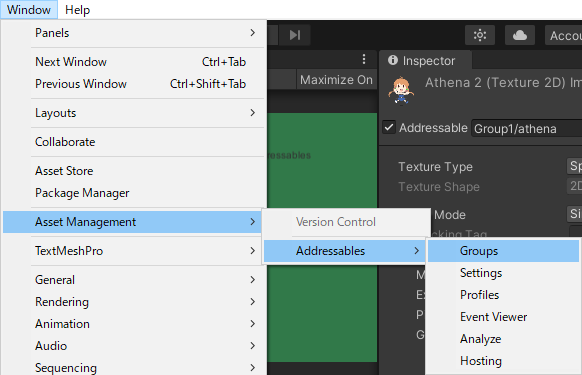Edit the Group1/athena address field
The height and width of the screenshot is (375, 582).
pyautogui.click(x=526, y=128)
